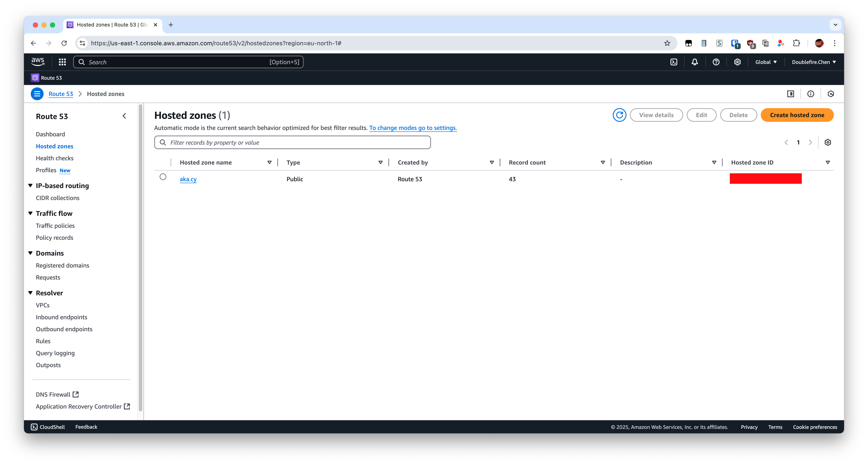This screenshot has height=465, width=868.
Task: Open Application Recovery Controller external link
Action: point(83,406)
